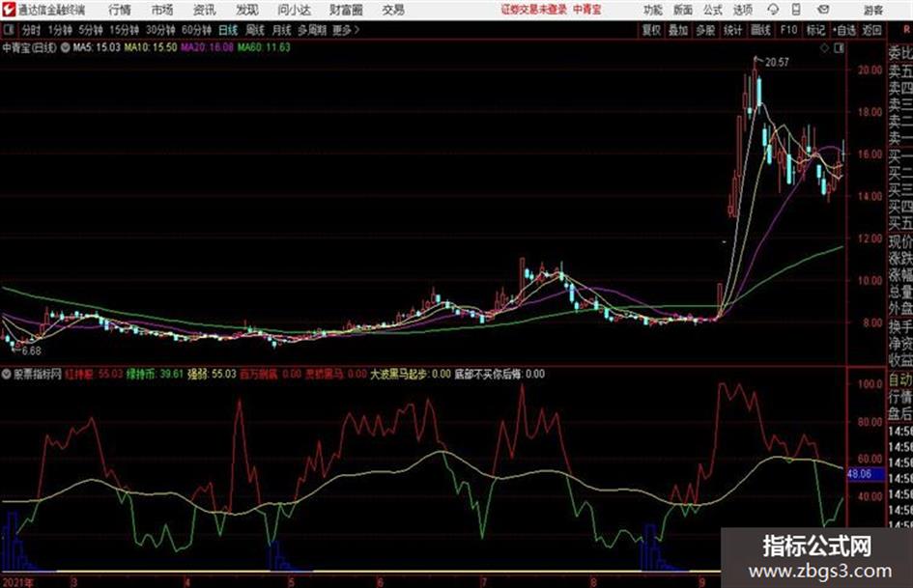Viewport: 913px width, 588px height.
Task: Switch to the 15分钟 period tab
Action: point(124,30)
